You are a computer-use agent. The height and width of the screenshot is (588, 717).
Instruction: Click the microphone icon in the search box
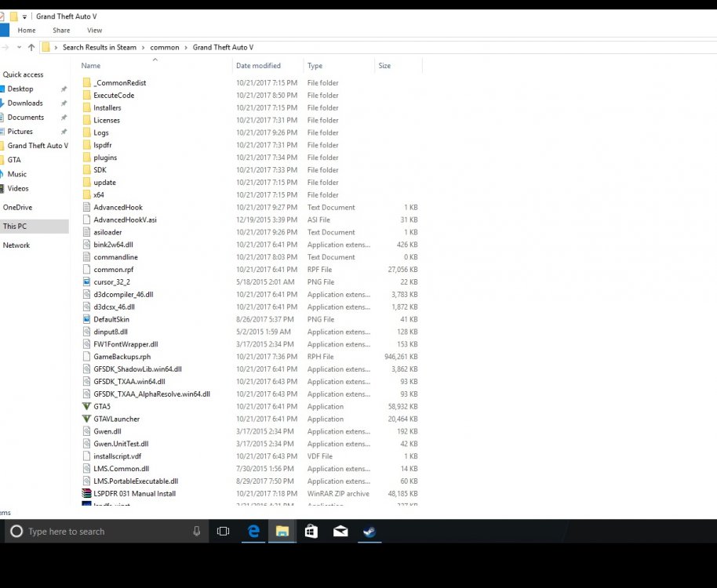(197, 531)
